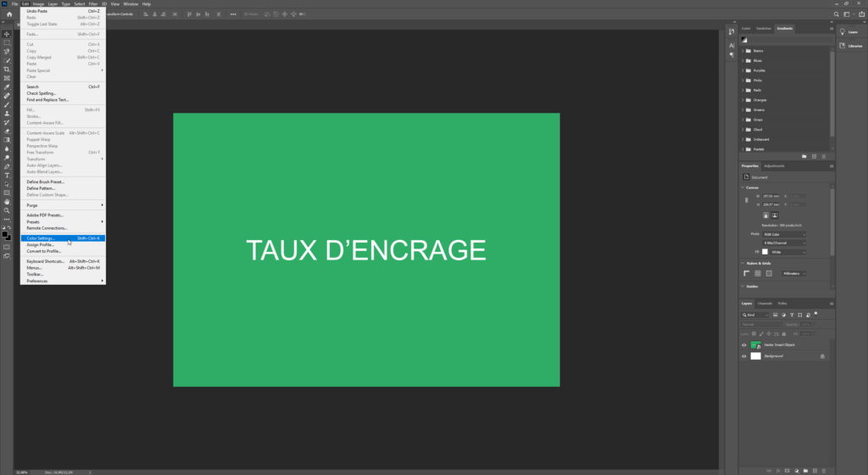
Task: Toggle layer filtering on/off switch
Action: [816, 314]
